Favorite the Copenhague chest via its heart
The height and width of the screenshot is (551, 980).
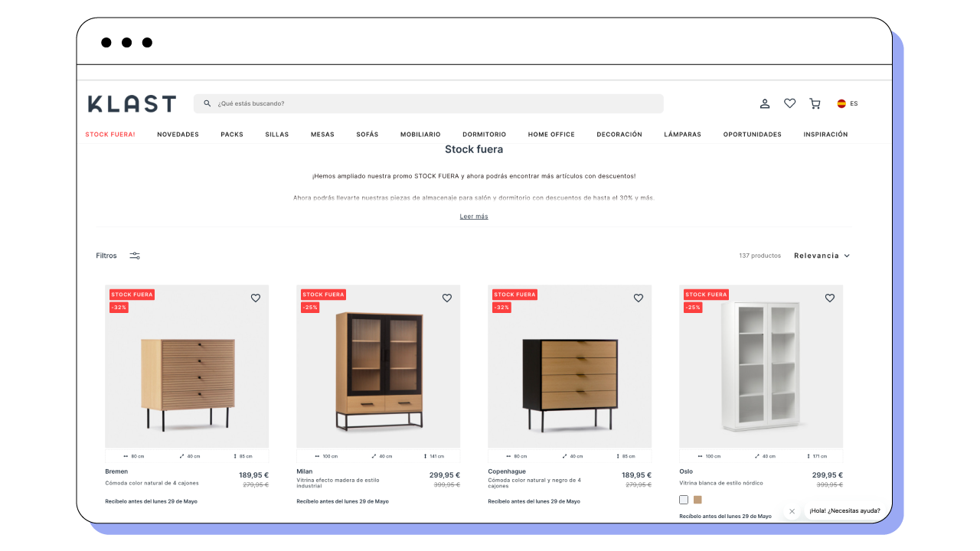(x=639, y=298)
